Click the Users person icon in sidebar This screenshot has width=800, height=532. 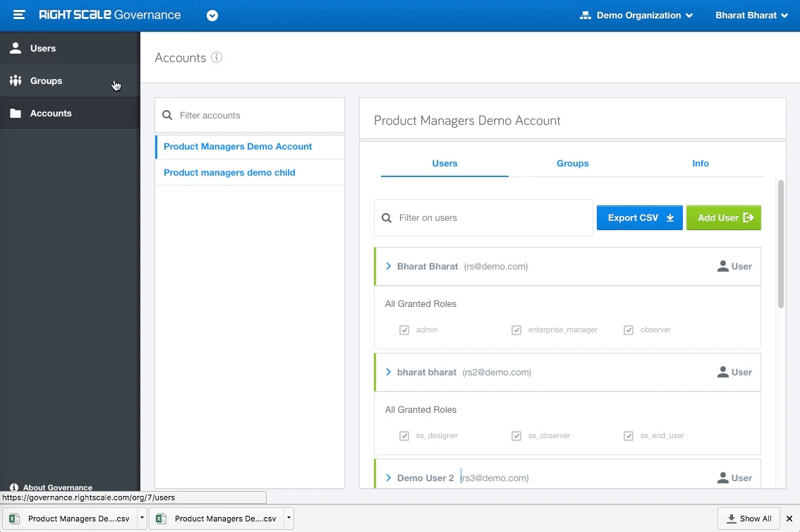[16, 48]
